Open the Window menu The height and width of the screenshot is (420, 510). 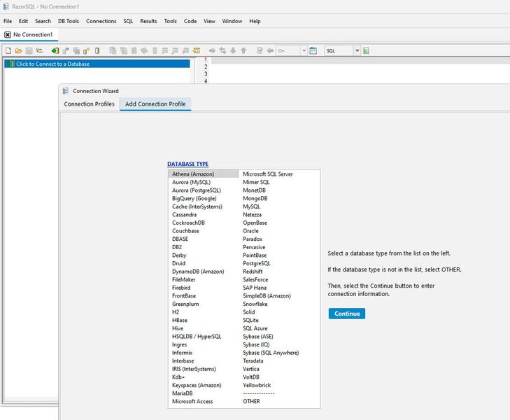click(x=232, y=21)
